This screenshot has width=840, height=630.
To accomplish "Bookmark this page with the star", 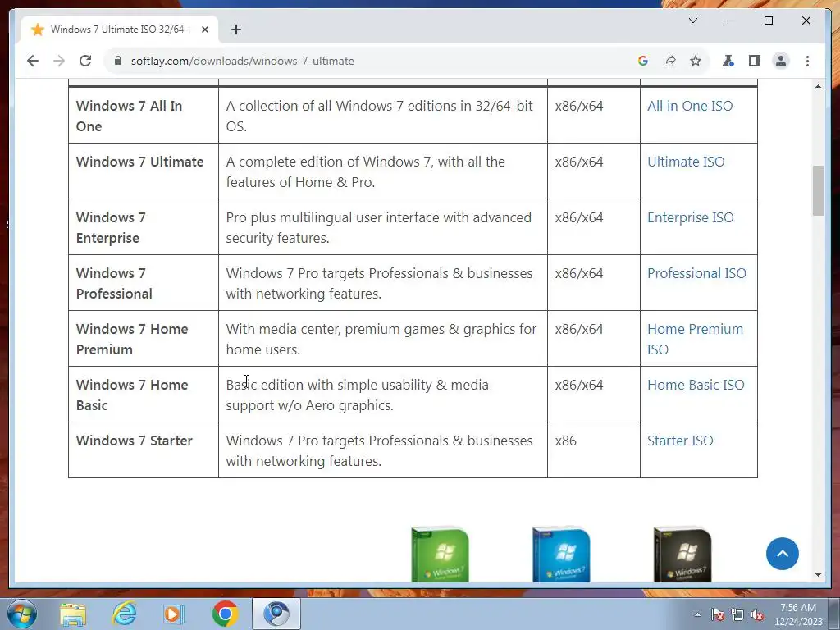I will pos(696,61).
